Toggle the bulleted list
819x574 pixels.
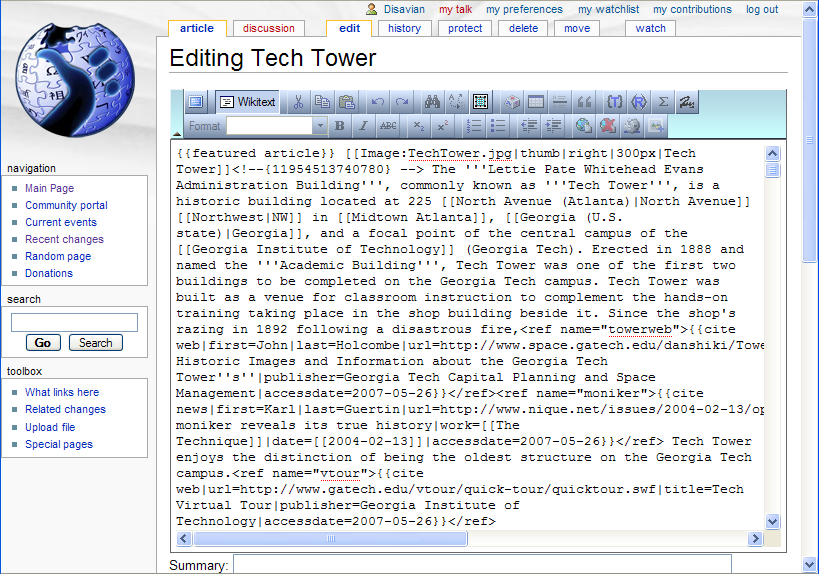pos(498,126)
